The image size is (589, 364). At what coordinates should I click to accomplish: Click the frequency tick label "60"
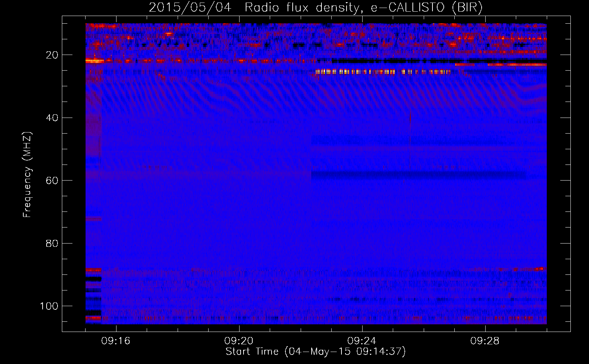52,181
